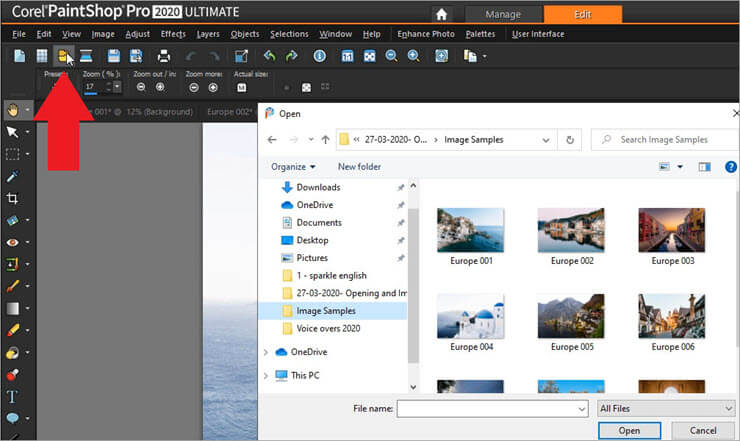Click the Open file icon in the toolbar

[x=63, y=56]
